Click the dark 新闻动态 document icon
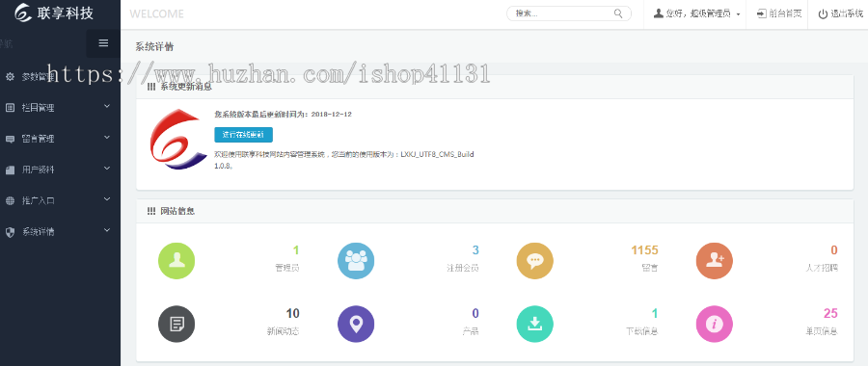 click(176, 324)
